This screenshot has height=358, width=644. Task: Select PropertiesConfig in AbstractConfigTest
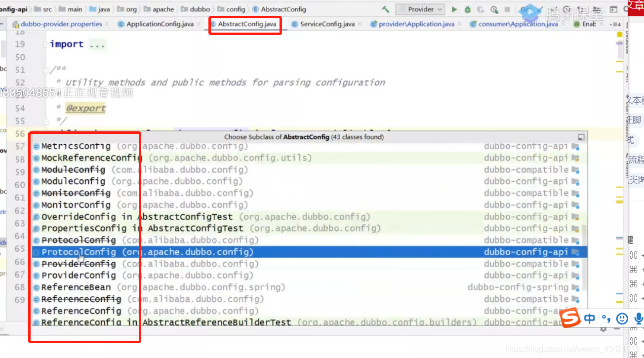coord(310,229)
